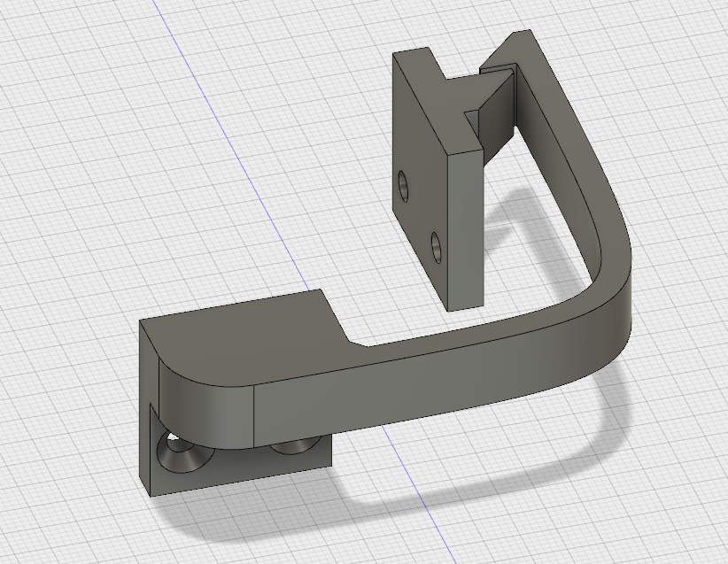Click the left countersunk hole on the bottom plate

pyautogui.click(x=182, y=458)
